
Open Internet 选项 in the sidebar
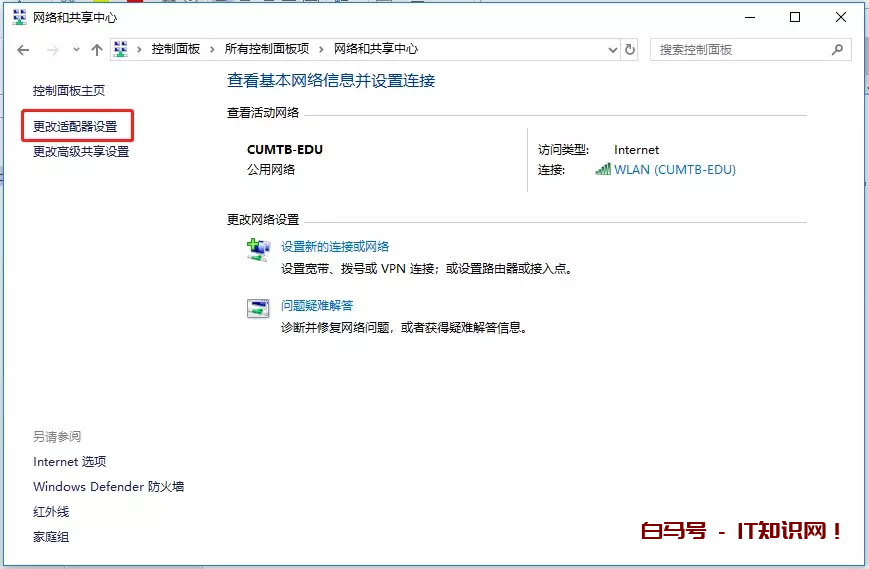tap(70, 462)
